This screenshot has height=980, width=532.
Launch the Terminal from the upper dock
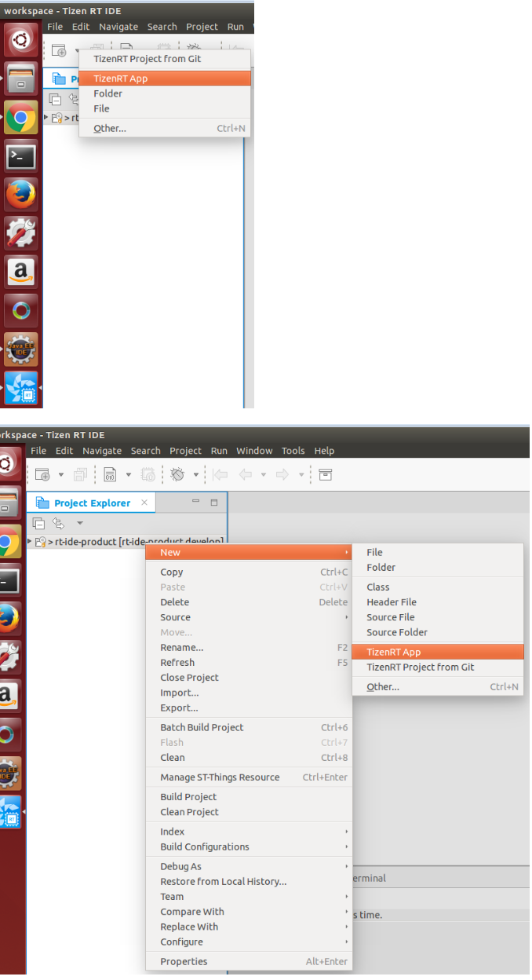21,157
